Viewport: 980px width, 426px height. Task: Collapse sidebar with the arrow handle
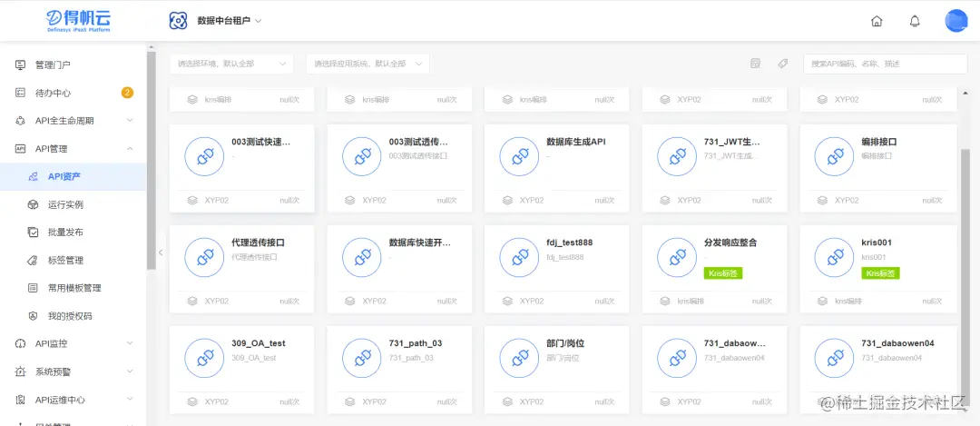tap(161, 253)
